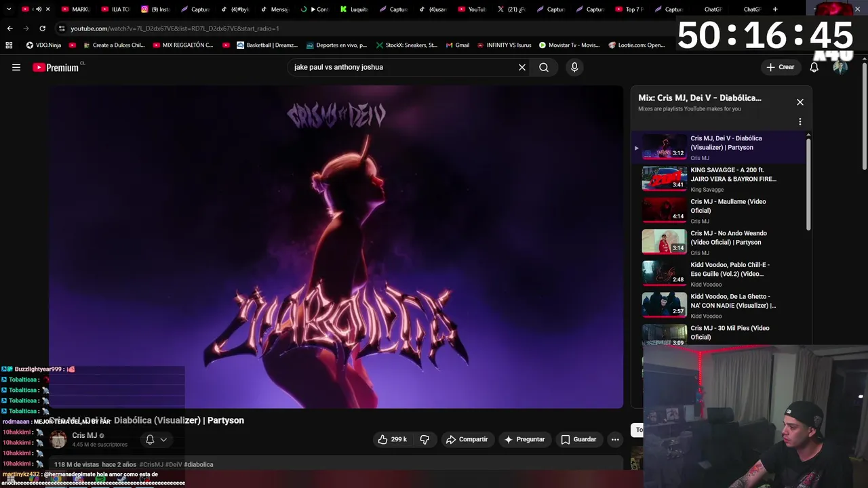
Task: Switch to the MARKU browser tab
Action: coord(75,9)
